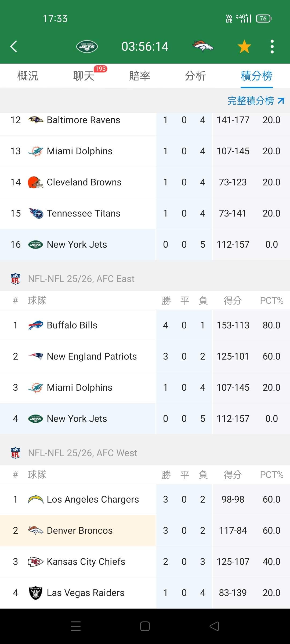Open the Android recent apps menu

pos(76,626)
